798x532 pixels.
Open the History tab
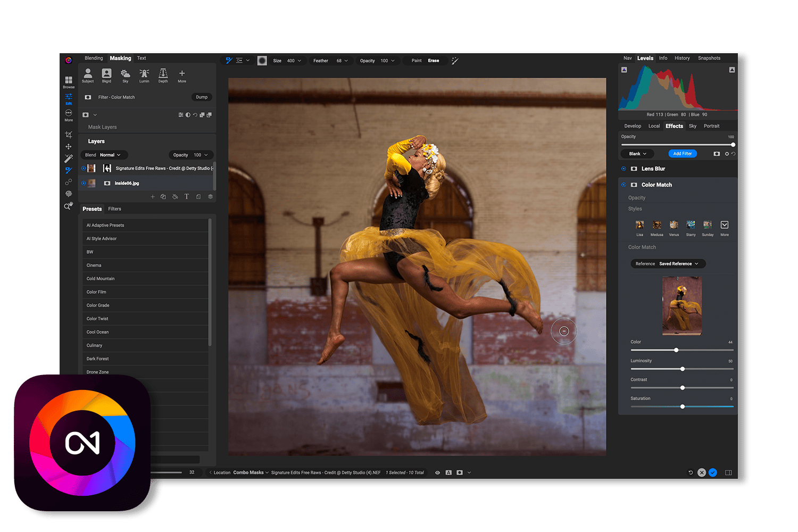coord(682,58)
